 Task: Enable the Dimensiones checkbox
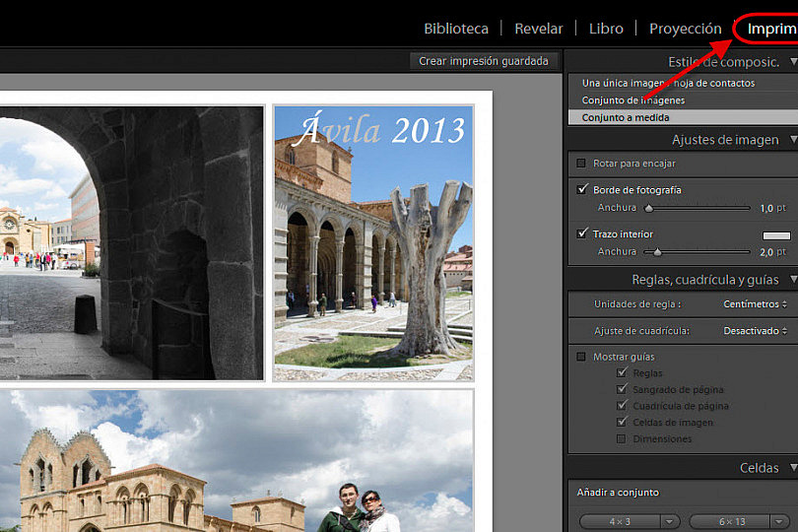point(622,438)
